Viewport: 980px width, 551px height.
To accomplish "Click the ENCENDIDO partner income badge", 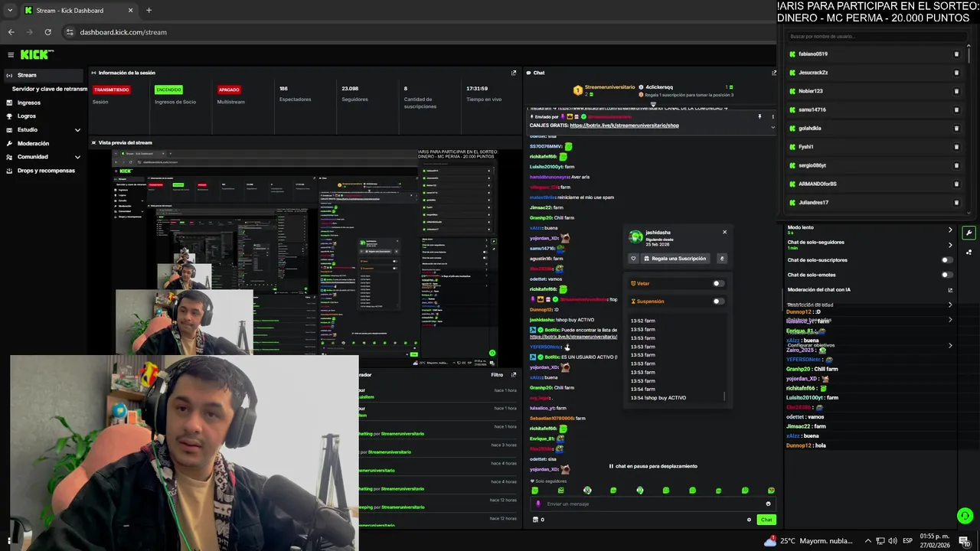I will 168,90.
